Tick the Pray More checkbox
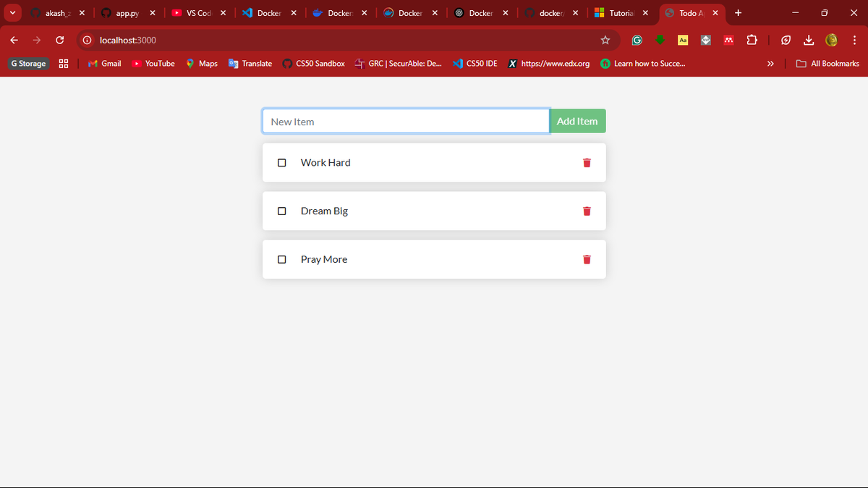This screenshot has width=868, height=488. coord(282,259)
